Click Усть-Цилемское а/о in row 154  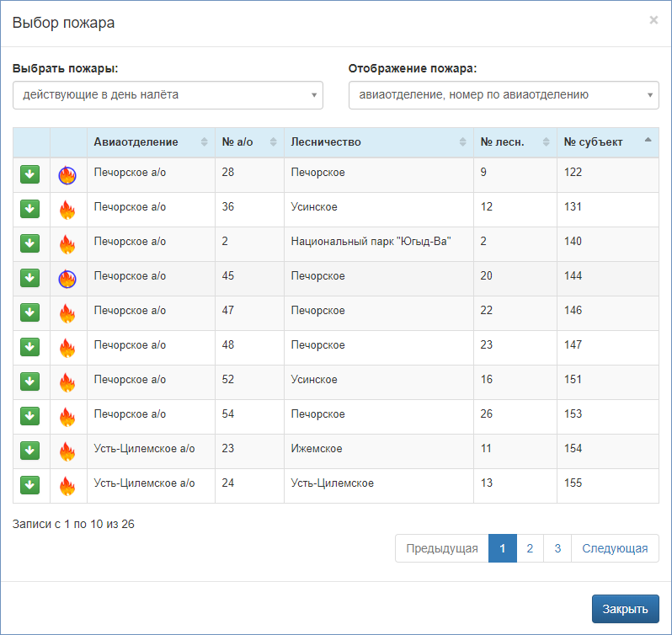click(144, 449)
